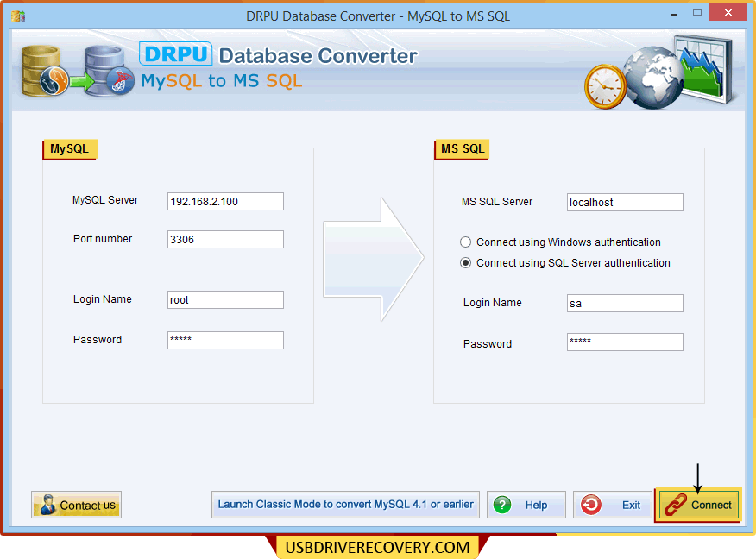Click the Port number field
The width and height of the screenshot is (756, 559).
pyautogui.click(x=225, y=240)
